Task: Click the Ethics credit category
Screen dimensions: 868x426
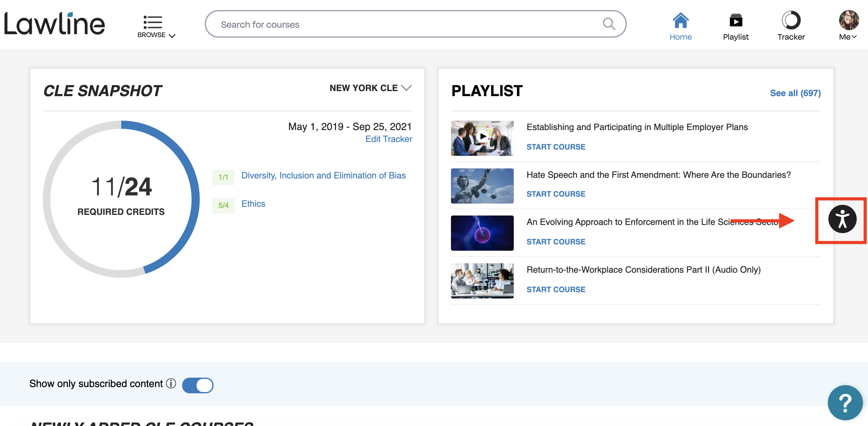Action: [253, 204]
